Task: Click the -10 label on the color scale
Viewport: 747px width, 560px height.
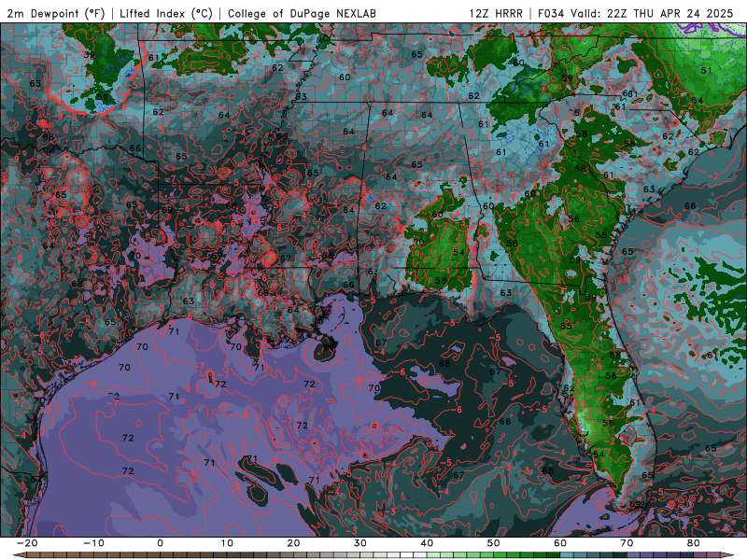Action: [x=93, y=543]
